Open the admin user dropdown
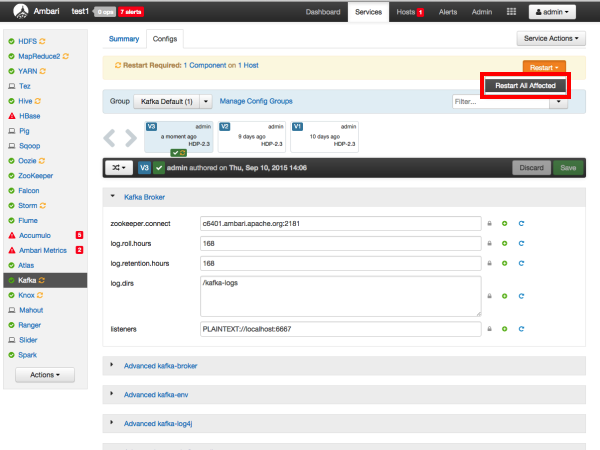The width and height of the screenshot is (600, 450). (x=552, y=12)
